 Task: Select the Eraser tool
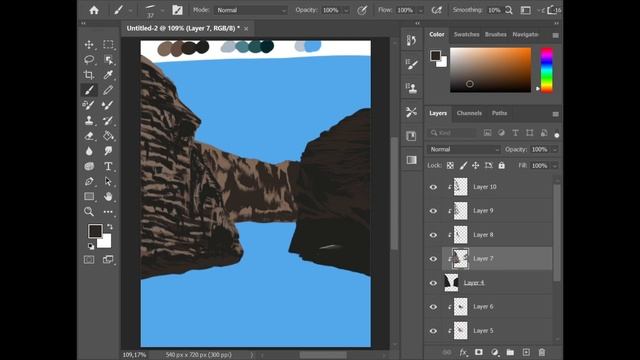point(89,136)
